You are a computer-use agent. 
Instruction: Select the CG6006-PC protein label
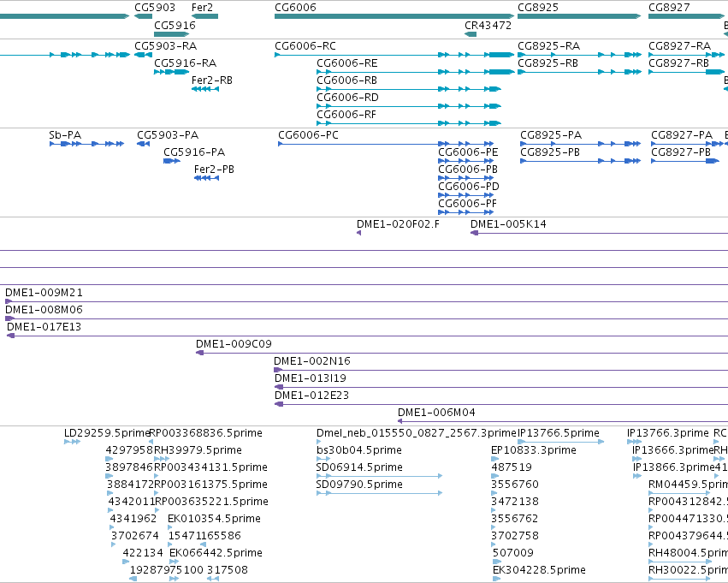308,135
